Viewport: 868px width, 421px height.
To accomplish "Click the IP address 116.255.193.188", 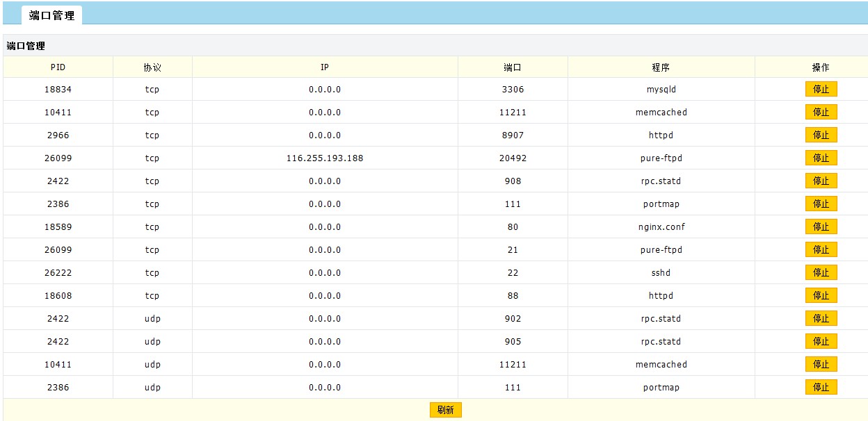I will pyautogui.click(x=325, y=158).
